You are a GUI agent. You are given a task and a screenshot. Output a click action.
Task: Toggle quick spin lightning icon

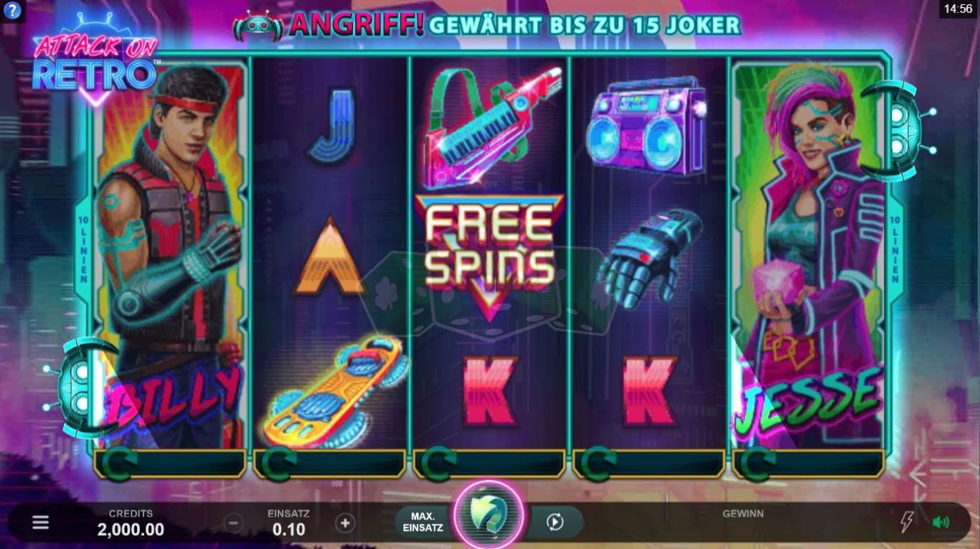point(906,522)
